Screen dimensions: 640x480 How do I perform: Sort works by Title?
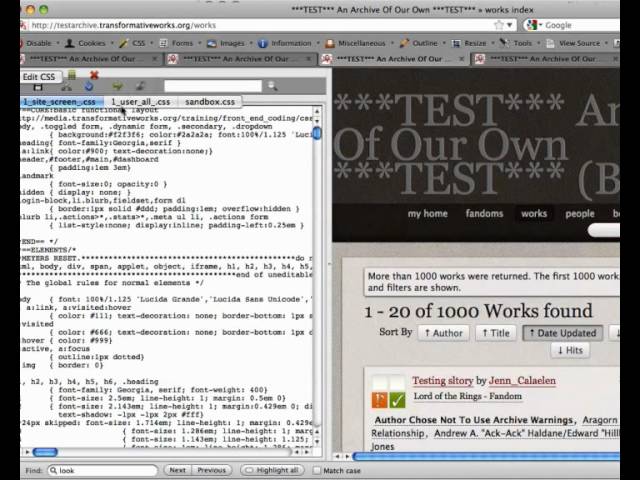point(496,333)
